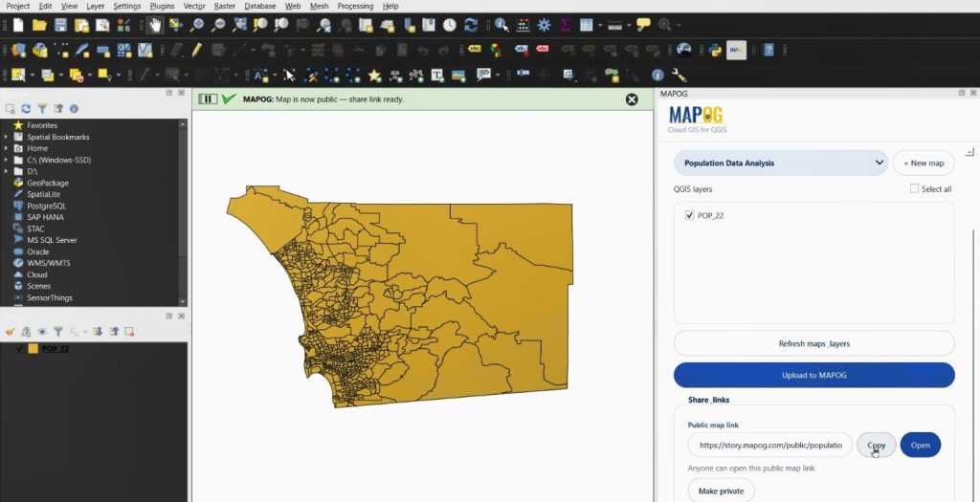
Task: Click the New Spatial Bookmark star icon
Action: (x=374, y=76)
